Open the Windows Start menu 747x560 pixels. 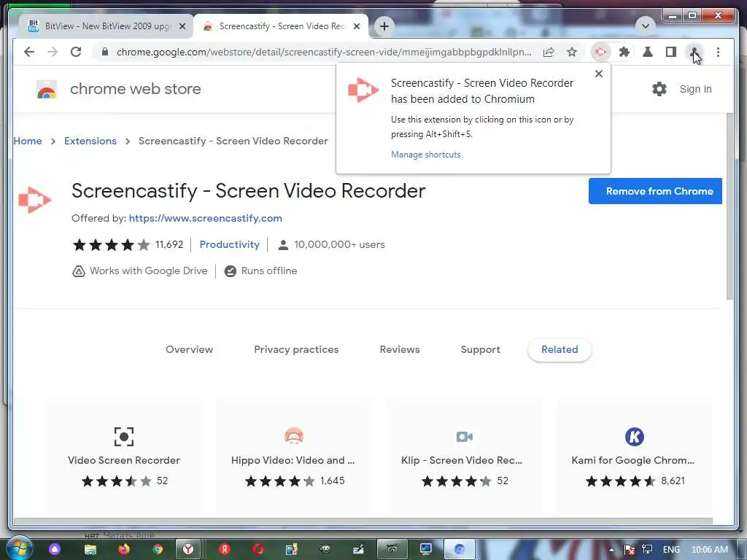coord(18,548)
